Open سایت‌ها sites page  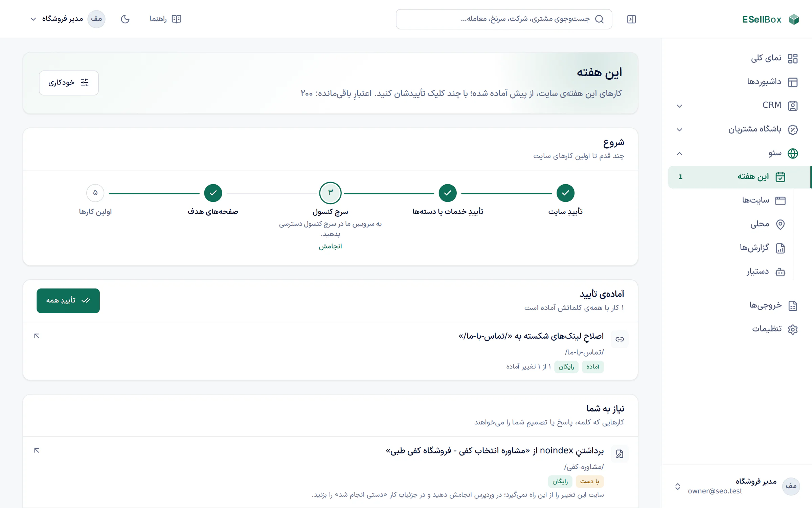tap(731, 200)
